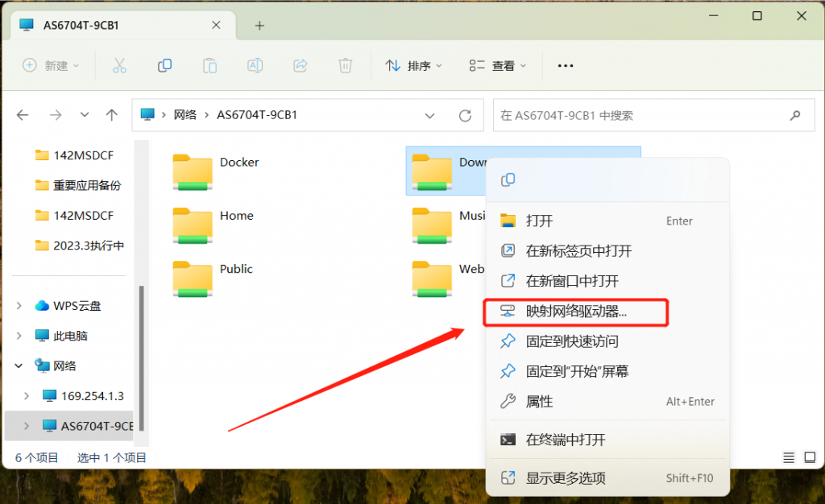Image resolution: width=825 pixels, height=504 pixels.
Task: Click 网络 in the breadcrumb path
Action: coord(184,115)
